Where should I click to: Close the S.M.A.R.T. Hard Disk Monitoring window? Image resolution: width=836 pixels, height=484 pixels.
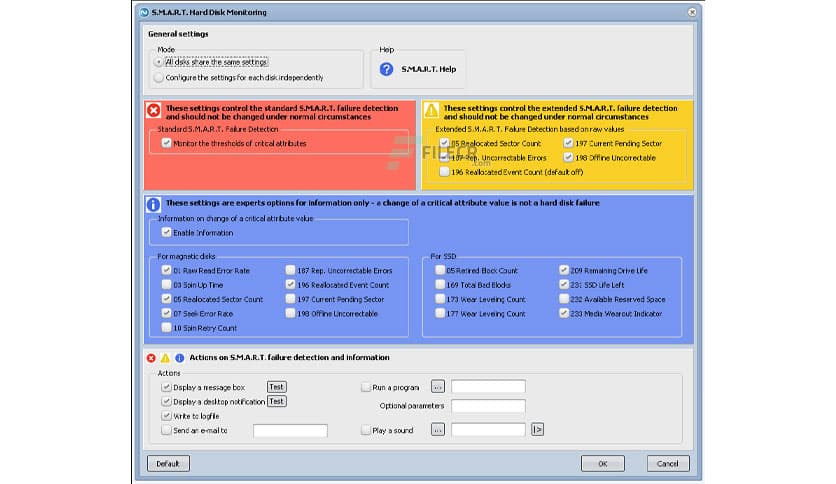(x=692, y=12)
